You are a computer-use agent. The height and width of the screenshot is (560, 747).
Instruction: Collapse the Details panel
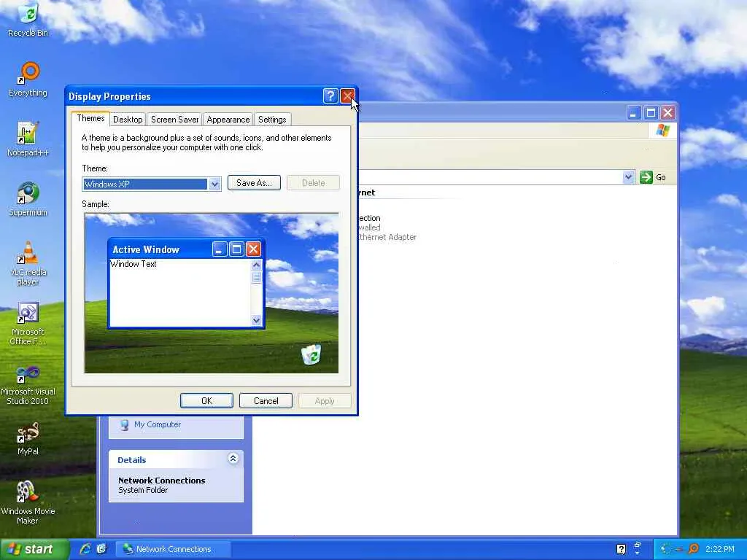[233, 459]
